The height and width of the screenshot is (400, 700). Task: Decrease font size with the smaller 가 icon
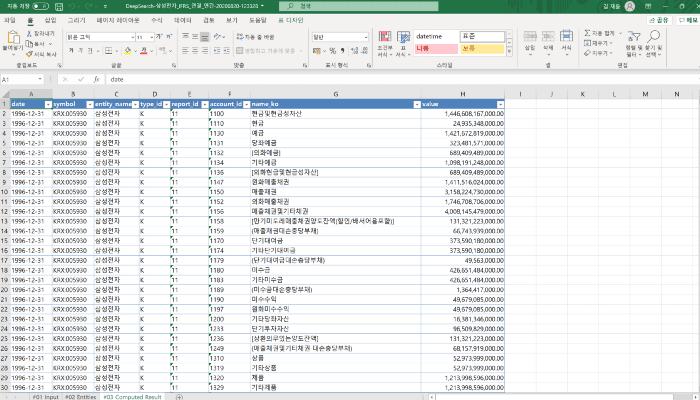coord(169,37)
